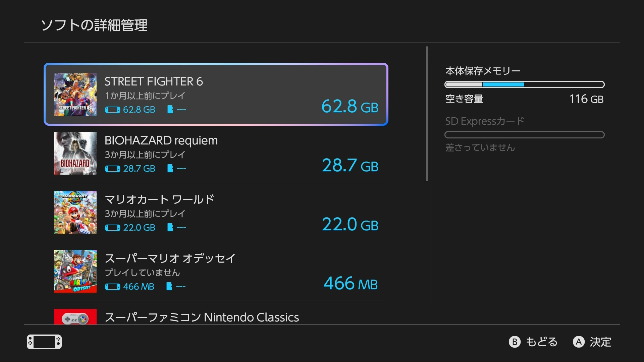Open スーパーファミコン Nintendo Classics entry
This screenshot has width=644, height=362.
tap(216, 316)
